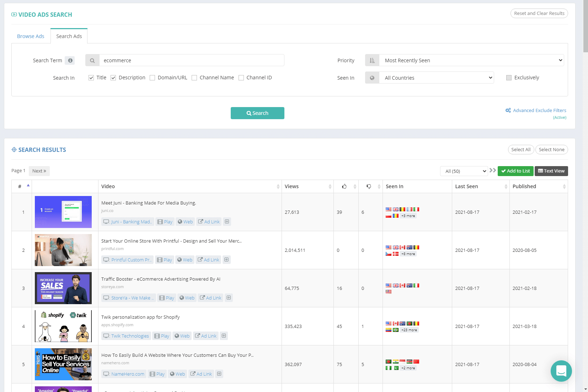Screen dimensions: 588x392
Task: Open the All (50) selection dropdown
Action: click(x=464, y=171)
